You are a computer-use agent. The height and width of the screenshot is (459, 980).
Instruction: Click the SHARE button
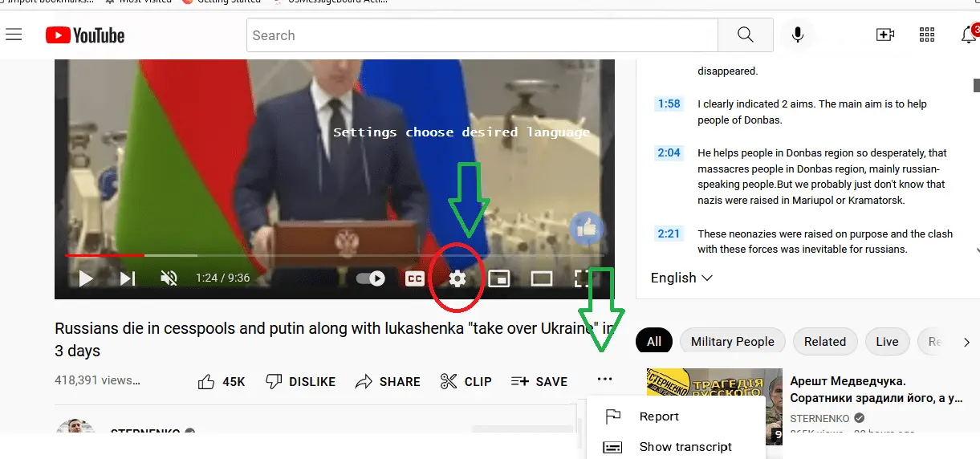pos(388,382)
